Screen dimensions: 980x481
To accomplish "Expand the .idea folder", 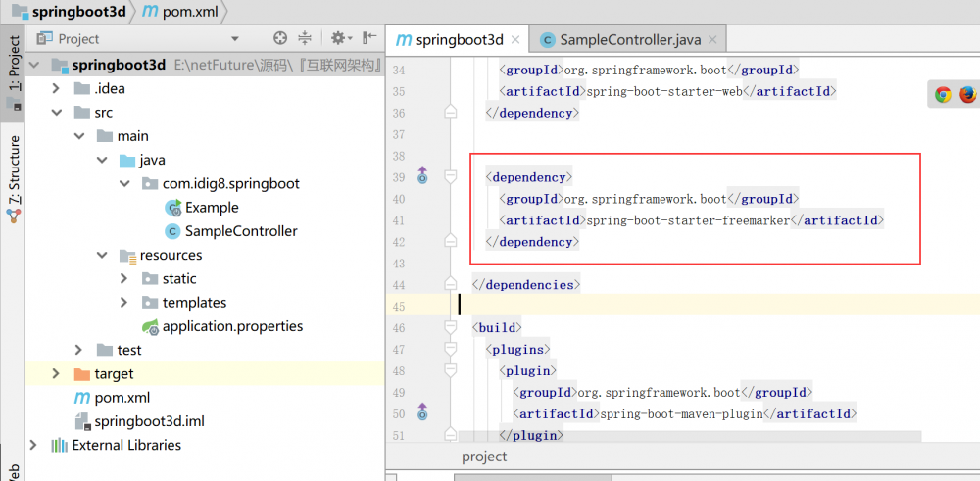I will (57, 89).
